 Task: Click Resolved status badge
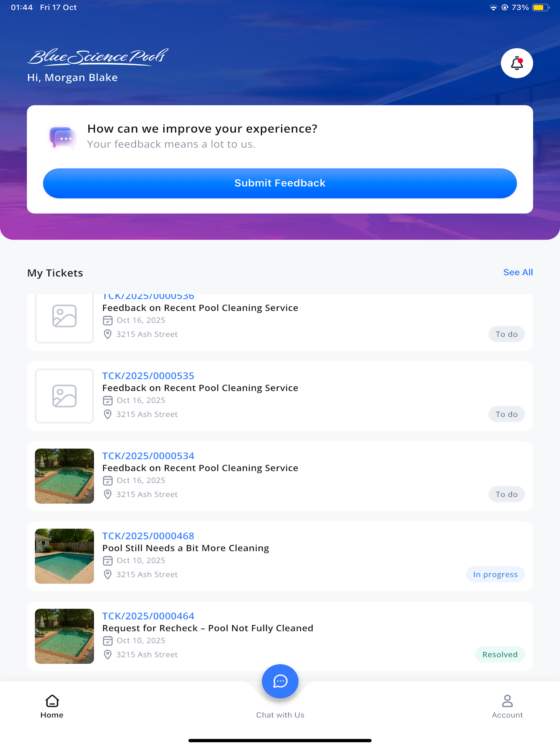pos(500,654)
